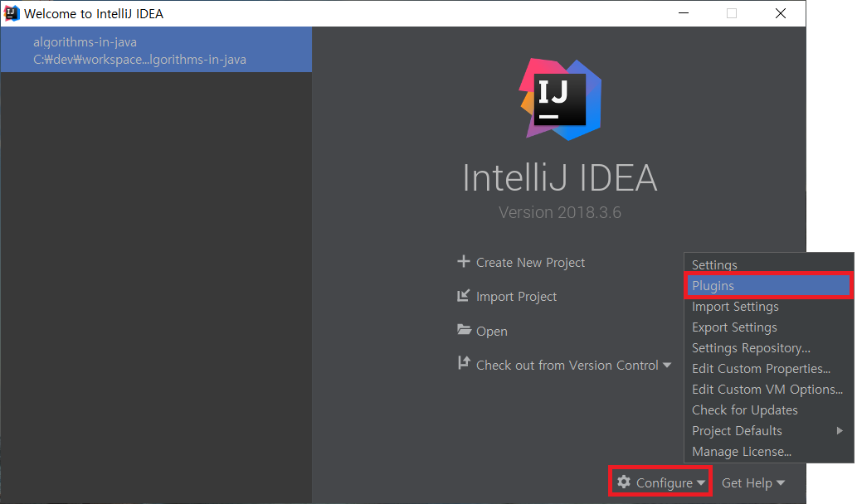Click the Configure label
Screen dimensions: 857x504
click(664, 483)
